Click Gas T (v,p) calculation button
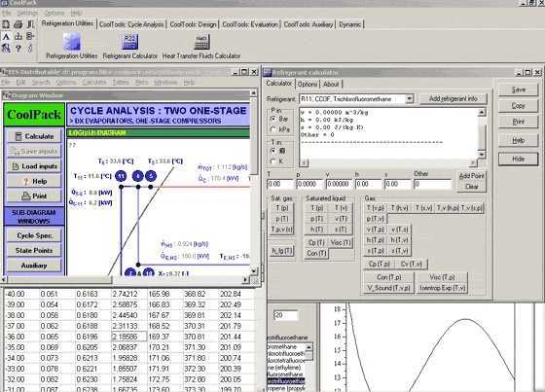545x392 pixels. (375, 208)
